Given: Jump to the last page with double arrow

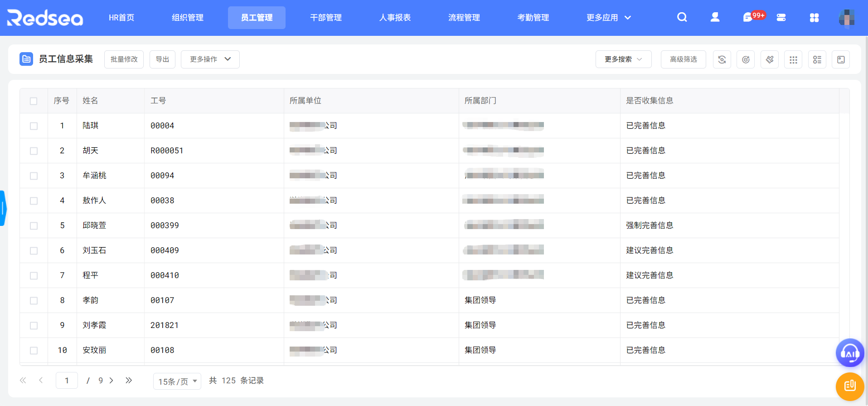Looking at the screenshot, I should point(129,381).
